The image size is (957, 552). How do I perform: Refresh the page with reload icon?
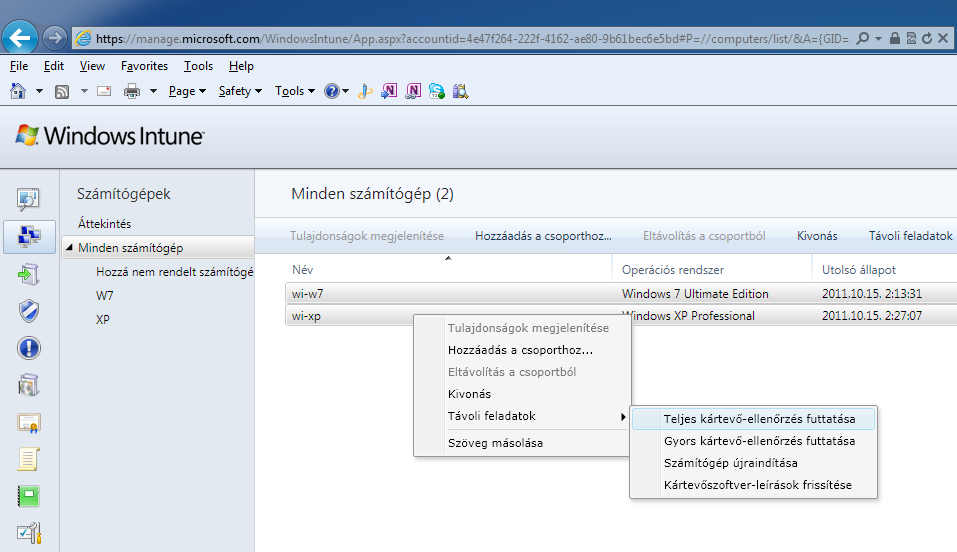927,38
